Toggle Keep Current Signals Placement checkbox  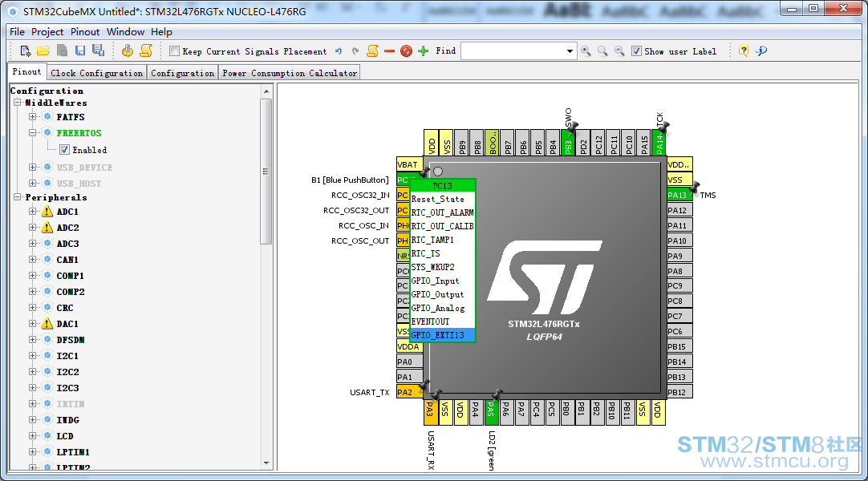(174, 51)
